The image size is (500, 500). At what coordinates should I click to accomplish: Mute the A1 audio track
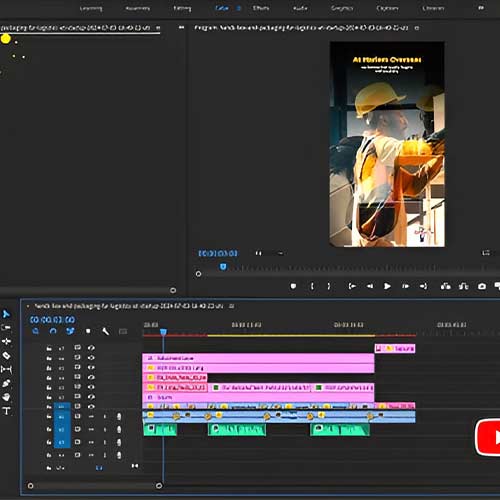91,416
